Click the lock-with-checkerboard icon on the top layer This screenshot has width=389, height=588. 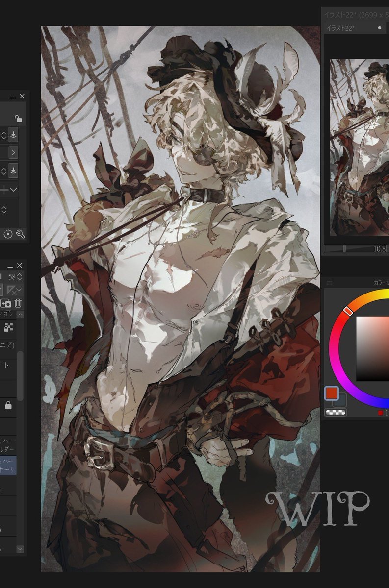point(8,327)
